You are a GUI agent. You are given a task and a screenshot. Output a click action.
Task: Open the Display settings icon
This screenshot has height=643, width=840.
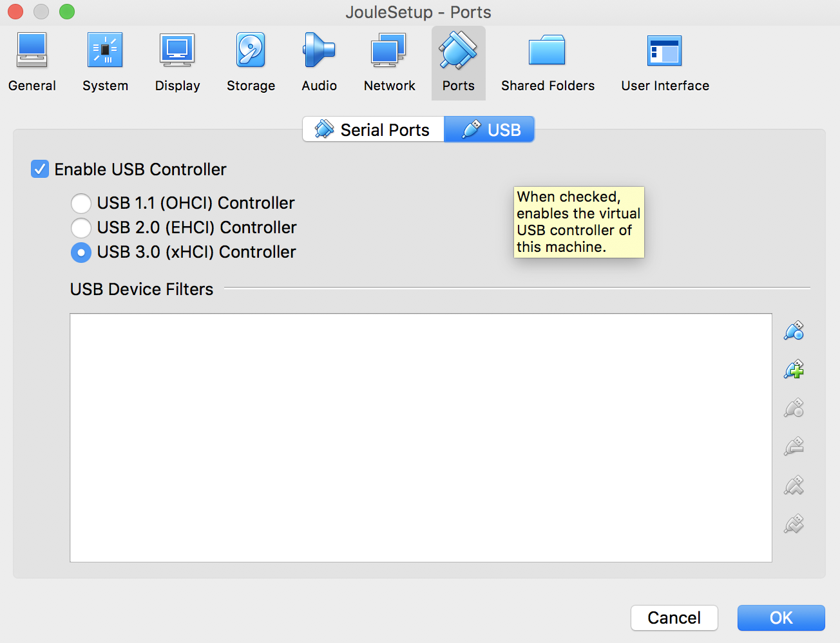coord(177,61)
